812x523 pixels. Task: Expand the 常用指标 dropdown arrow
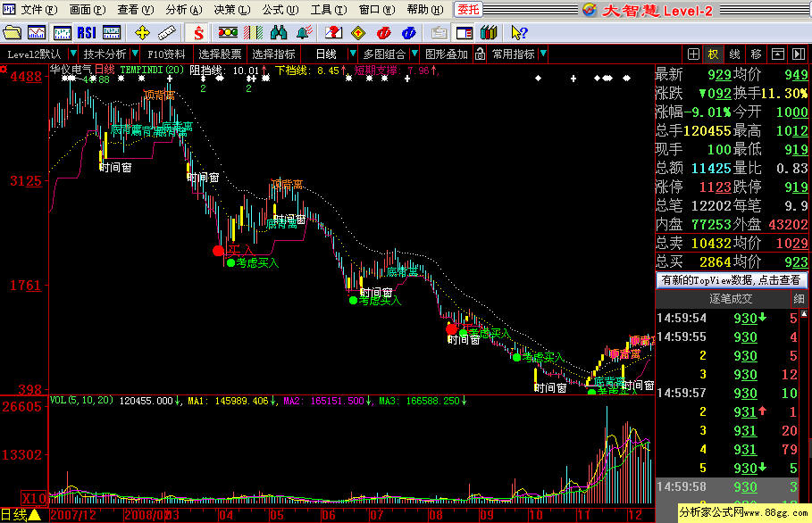coord(543,54)
